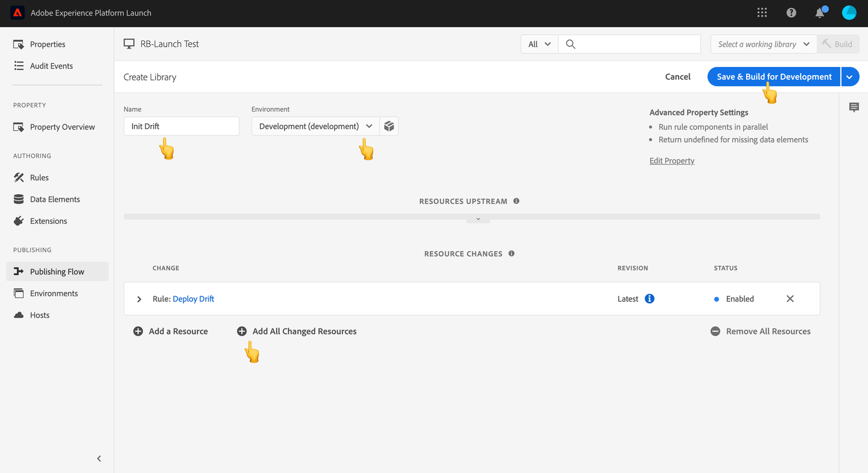
Task: Open Audit Events
Action: (x=52, y=66)
